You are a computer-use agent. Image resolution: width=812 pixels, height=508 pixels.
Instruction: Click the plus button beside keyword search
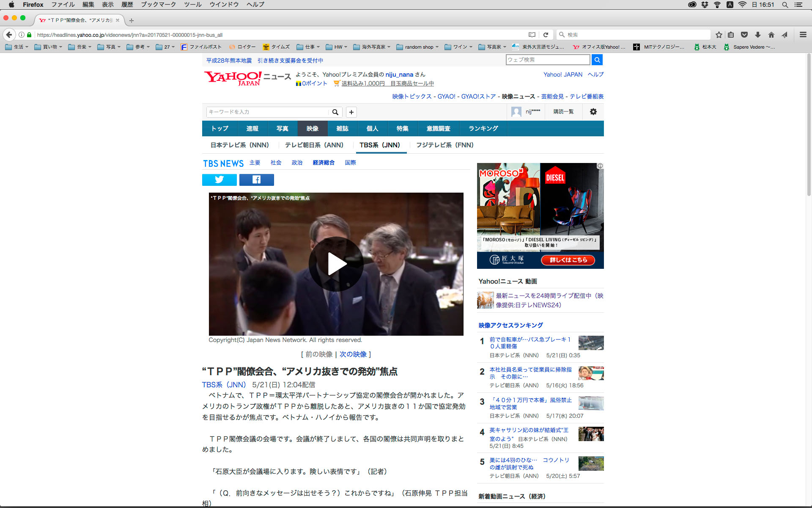coord(351,112)
